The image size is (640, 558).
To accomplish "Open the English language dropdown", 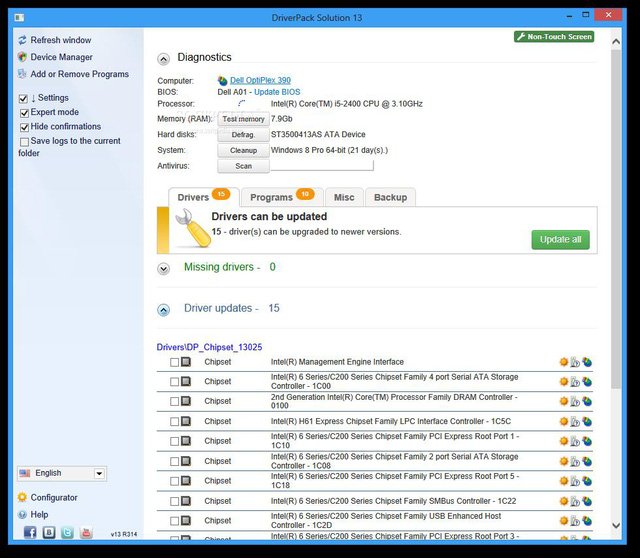I will click(x=99, y=473).
